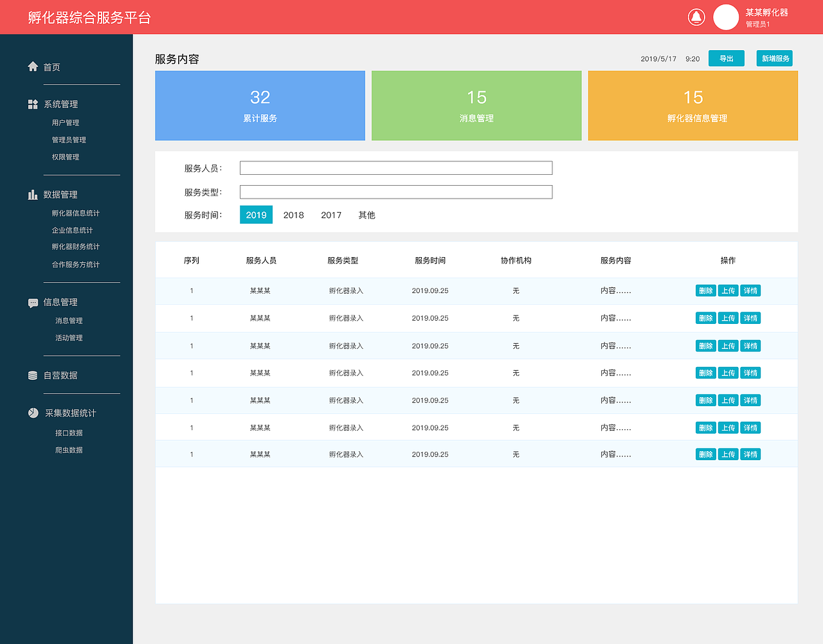Click the 操作 column header

728,260
